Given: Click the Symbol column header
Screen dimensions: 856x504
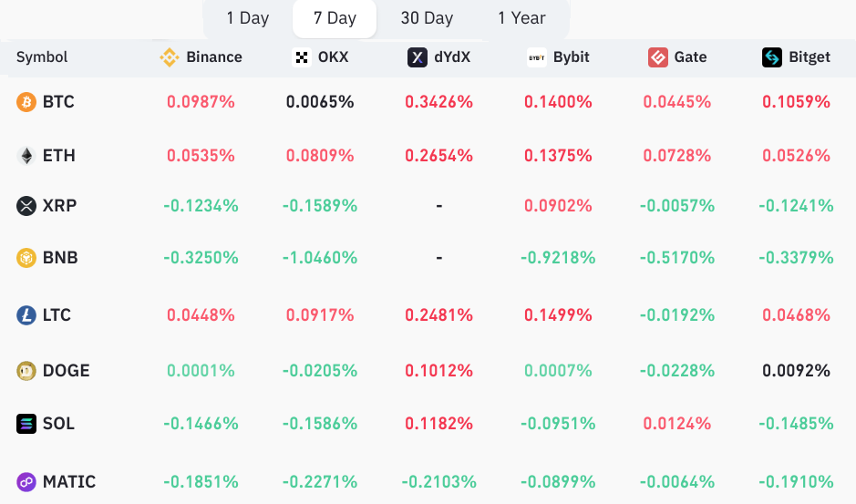Looking at the screenshot, I should tap(42, 57).
